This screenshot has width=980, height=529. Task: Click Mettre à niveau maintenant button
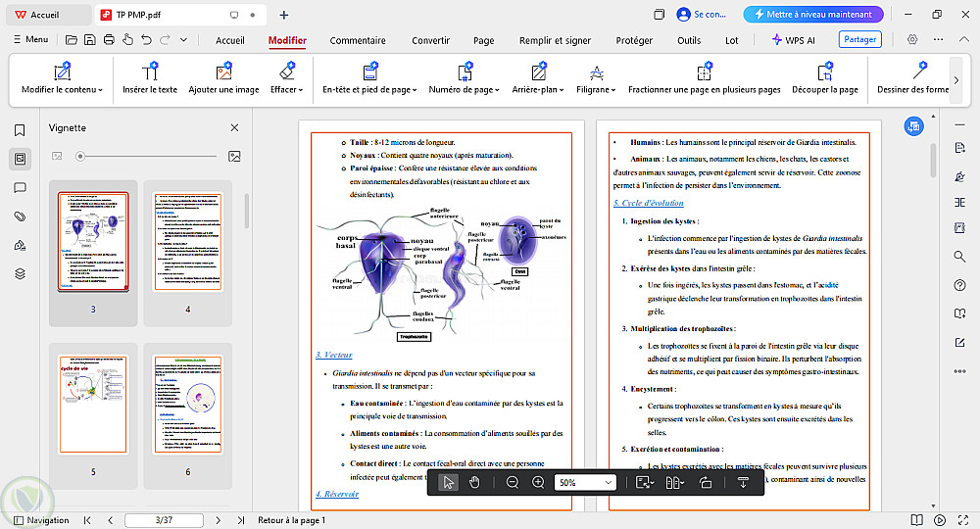click(x=812, y=15)
